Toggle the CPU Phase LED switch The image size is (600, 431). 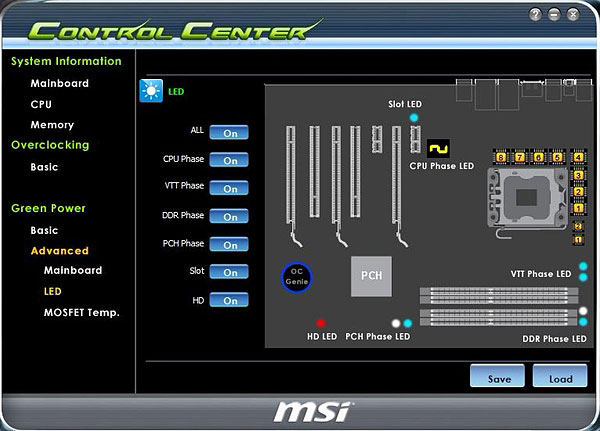(x=229, y=160)
